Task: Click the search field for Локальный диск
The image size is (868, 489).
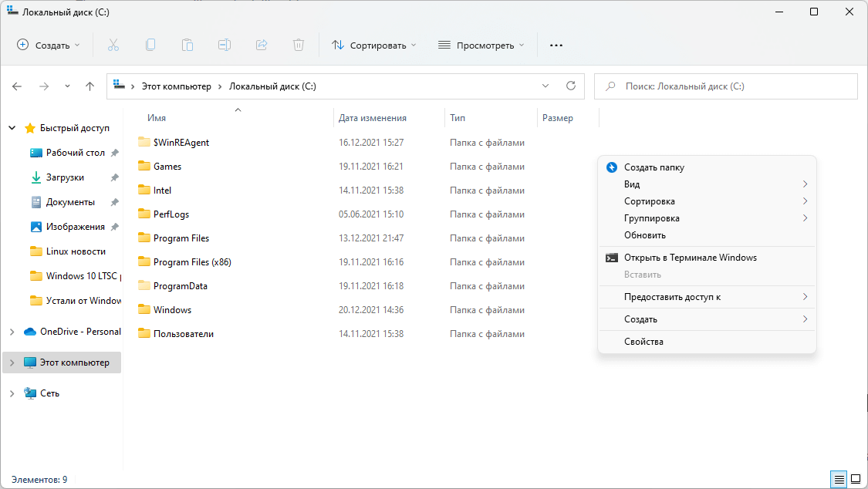Action: point(726,86)
